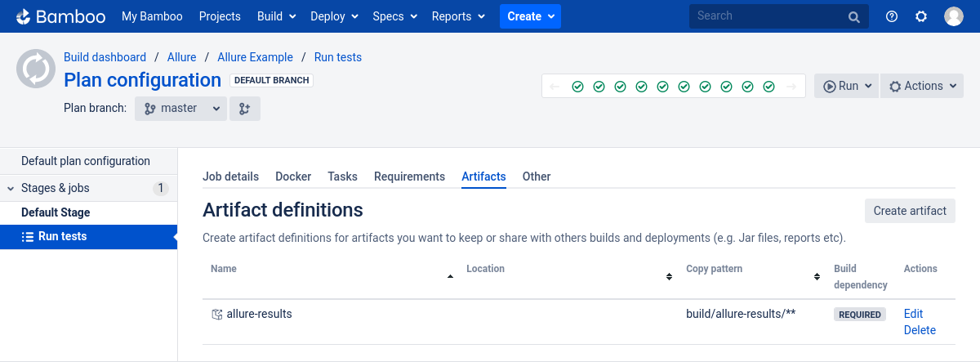This screenshot has width=980, height=362.
Task: Open the last successful build checkmark
Action: pyautogui.click(x=768, y=87)
